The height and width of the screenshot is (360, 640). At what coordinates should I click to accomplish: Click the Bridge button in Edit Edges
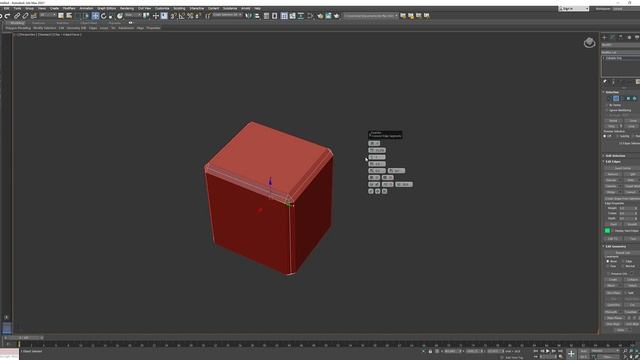point(611,192)
